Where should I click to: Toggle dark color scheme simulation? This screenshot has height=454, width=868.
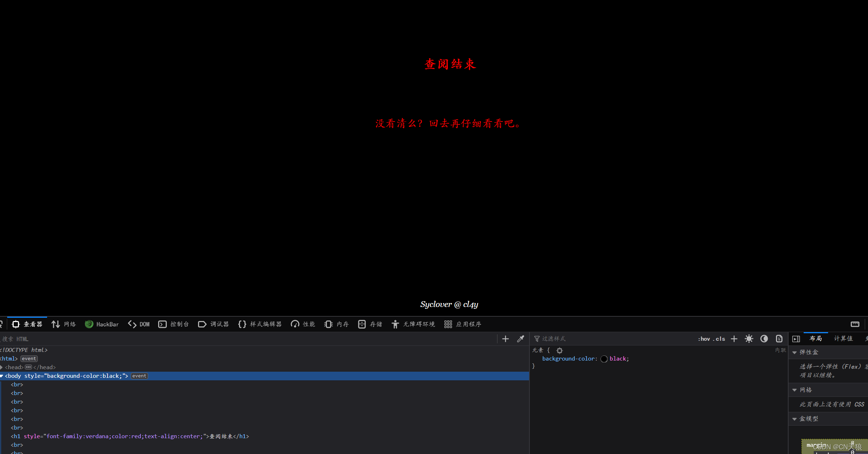coord(764,339)
